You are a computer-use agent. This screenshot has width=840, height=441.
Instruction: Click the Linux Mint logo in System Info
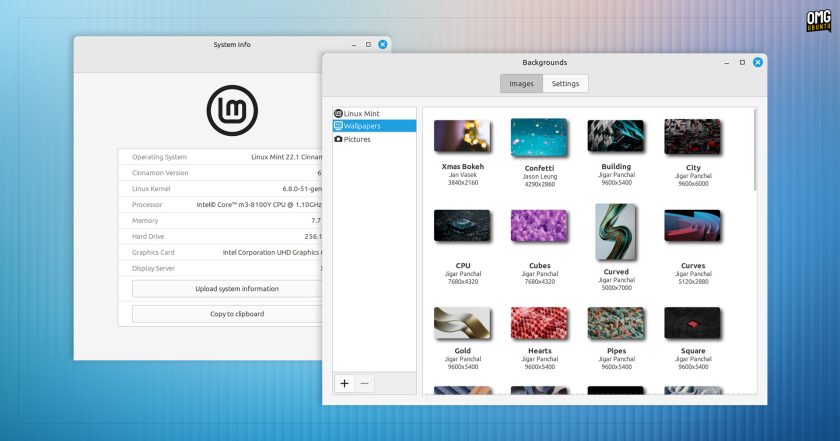[232, 110]
